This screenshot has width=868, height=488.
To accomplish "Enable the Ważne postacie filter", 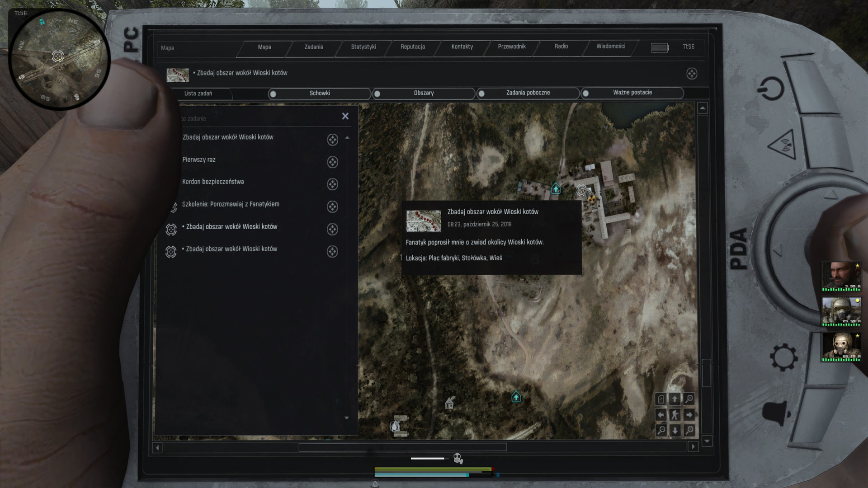I will (x=632, y=93).
